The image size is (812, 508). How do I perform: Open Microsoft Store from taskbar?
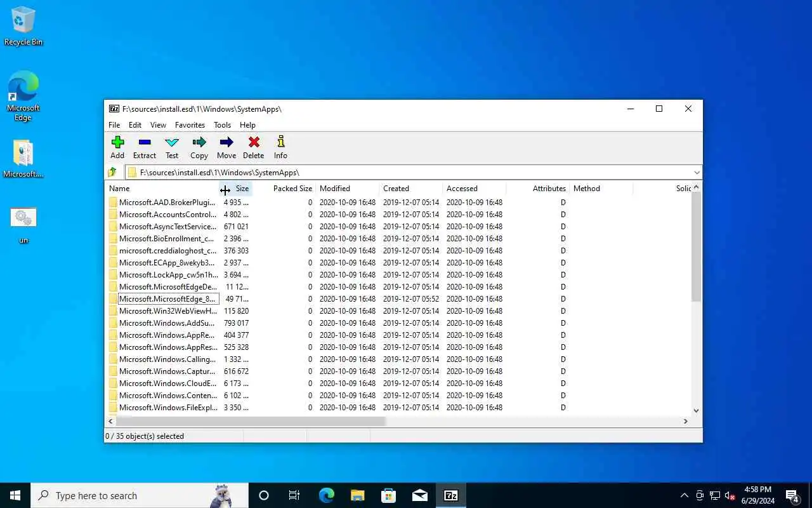388,495
